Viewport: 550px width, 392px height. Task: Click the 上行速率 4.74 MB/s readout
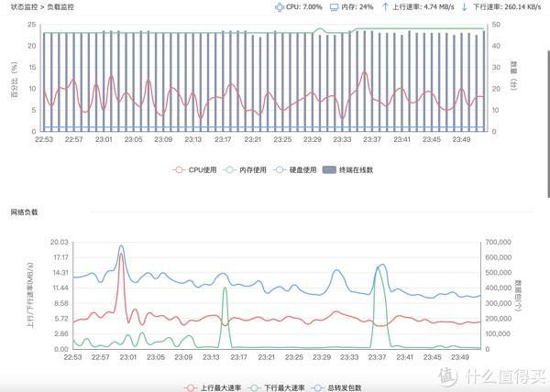423,6
